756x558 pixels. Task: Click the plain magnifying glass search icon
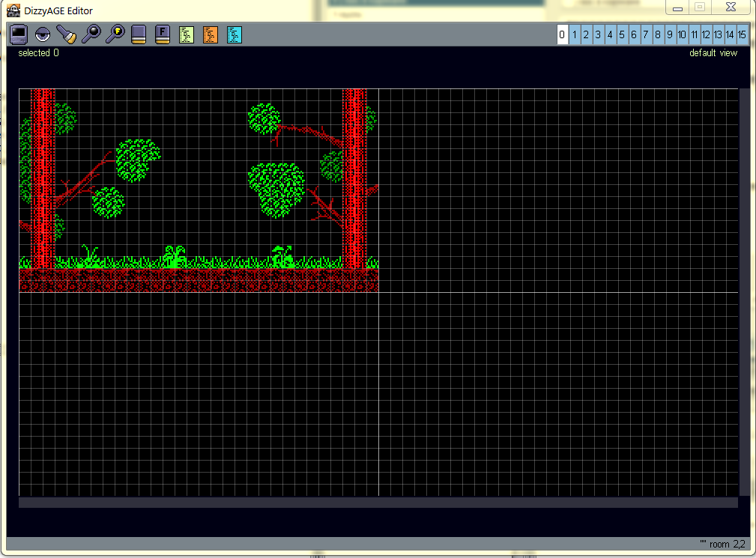[x=91, y=34]
